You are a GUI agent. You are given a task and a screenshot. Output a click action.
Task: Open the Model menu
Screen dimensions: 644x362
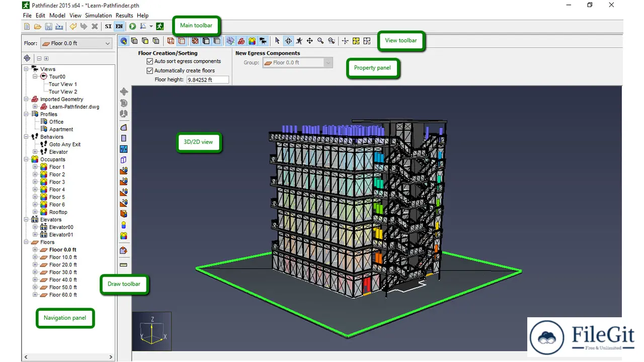(57, 16)
